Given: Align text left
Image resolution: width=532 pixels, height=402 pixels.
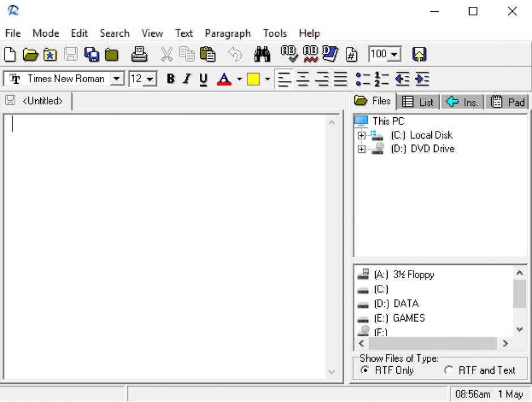Looking at the screenshot, I should point(284,79).
